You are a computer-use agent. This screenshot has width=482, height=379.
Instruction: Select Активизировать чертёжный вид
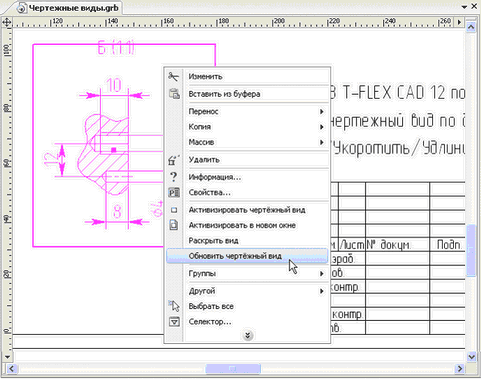[248, 210]
